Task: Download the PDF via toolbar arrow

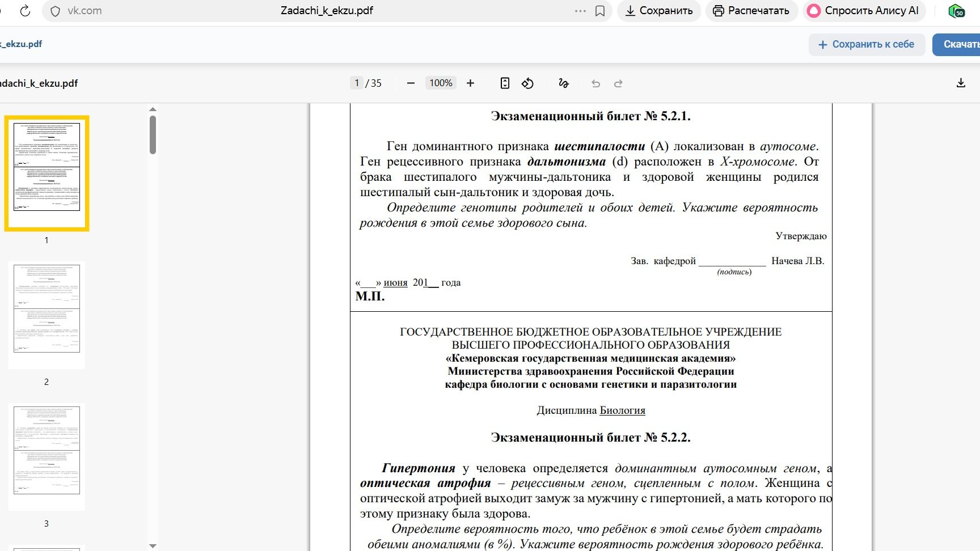Action: 961,83
